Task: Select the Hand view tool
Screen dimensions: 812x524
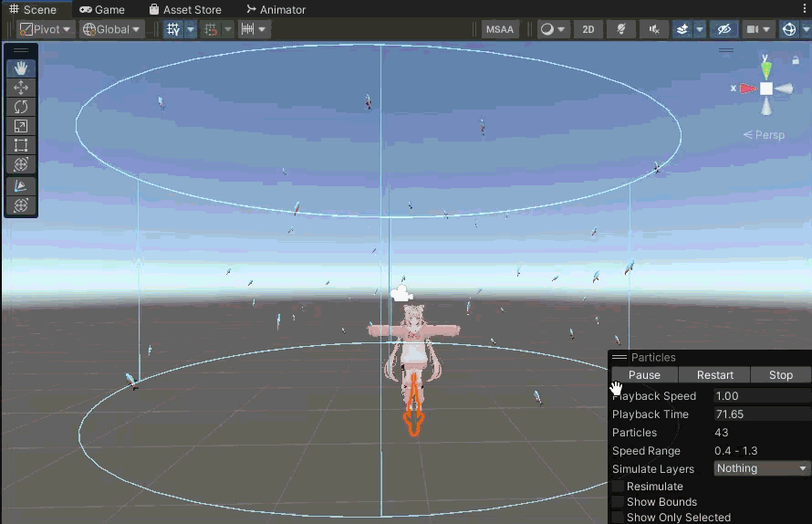Action: [21, 68]
